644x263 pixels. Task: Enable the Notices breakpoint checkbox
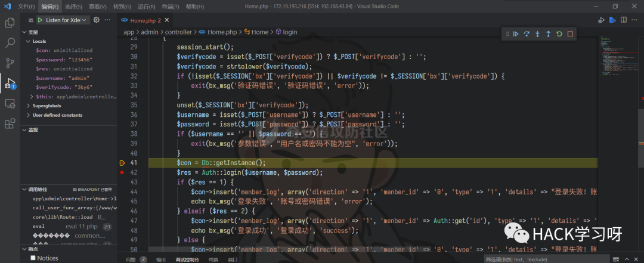33,258
